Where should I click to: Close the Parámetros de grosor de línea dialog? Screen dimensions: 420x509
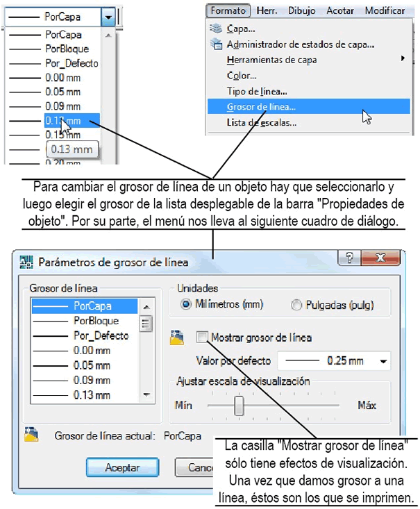380,258
